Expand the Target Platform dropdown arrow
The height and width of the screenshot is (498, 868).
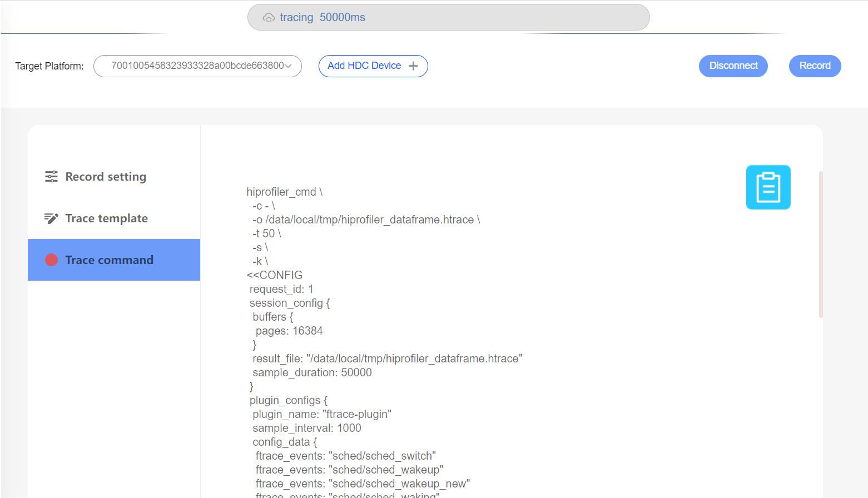288,66
